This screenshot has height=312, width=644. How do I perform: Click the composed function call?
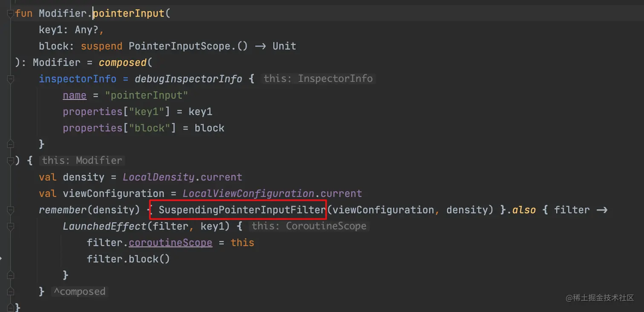pos(123,63)
